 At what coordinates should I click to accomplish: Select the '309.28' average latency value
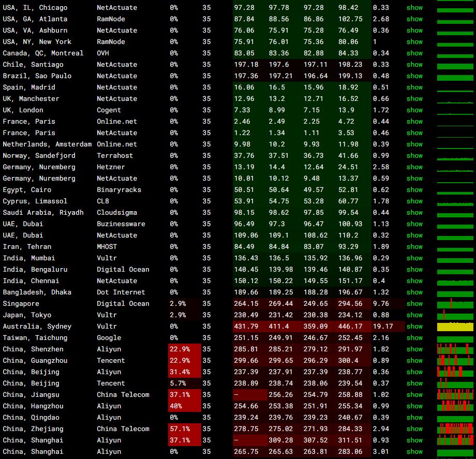[281, 440]
